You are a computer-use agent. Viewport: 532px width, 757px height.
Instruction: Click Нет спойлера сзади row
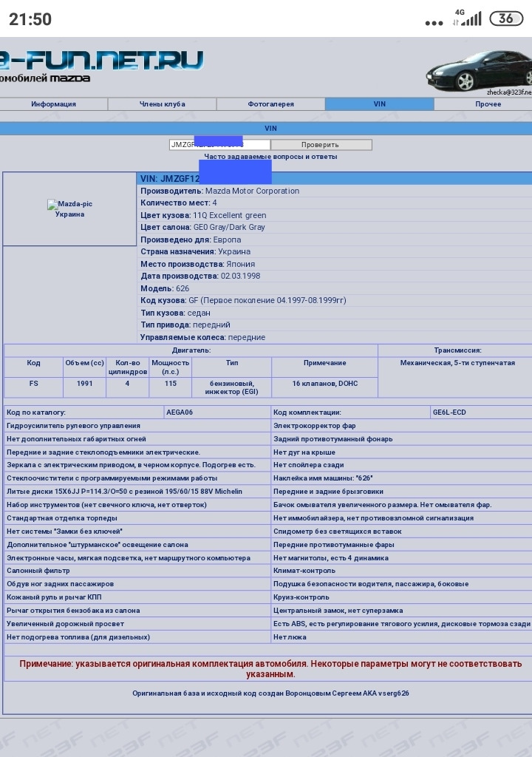(402, 465)
